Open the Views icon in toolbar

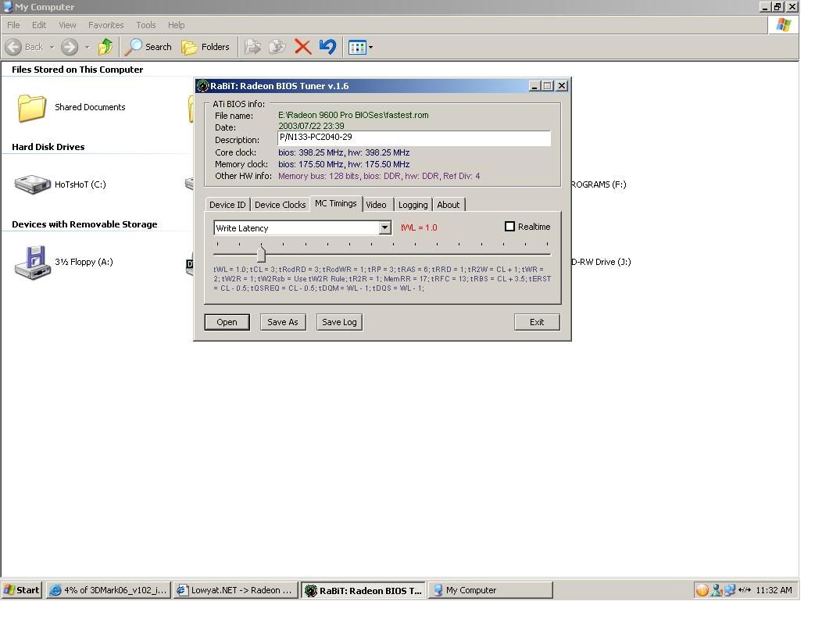pos(357,47)
